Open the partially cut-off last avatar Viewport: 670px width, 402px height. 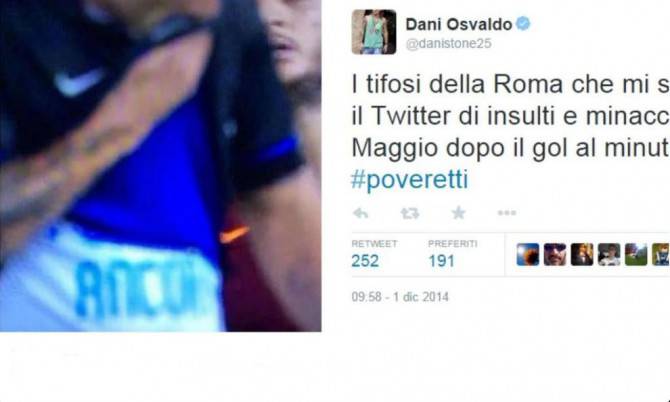click(661, 255)
